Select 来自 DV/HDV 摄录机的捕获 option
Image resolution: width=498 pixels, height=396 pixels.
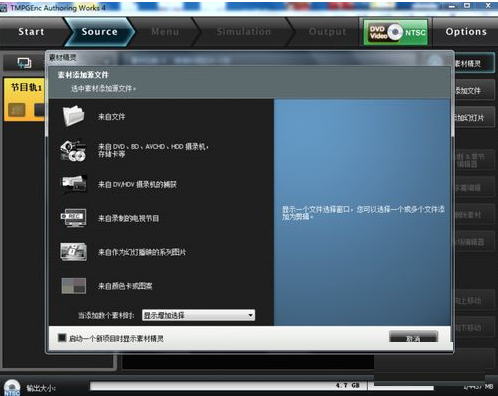click(x=137, y=184)
